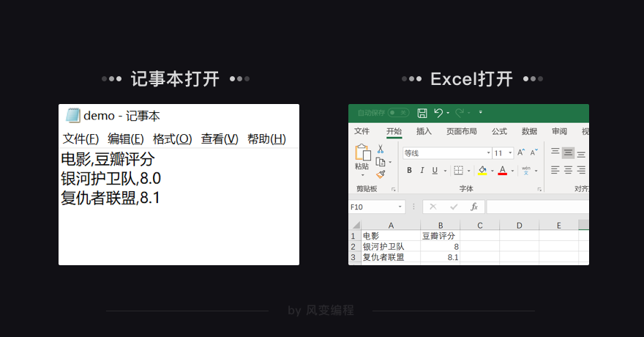
Task: Click the Cut scissors icon
Action: (x=381, y=149)
